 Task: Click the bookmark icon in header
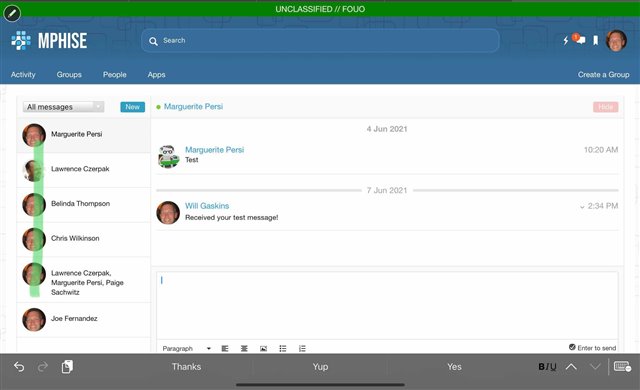(596, 40)
